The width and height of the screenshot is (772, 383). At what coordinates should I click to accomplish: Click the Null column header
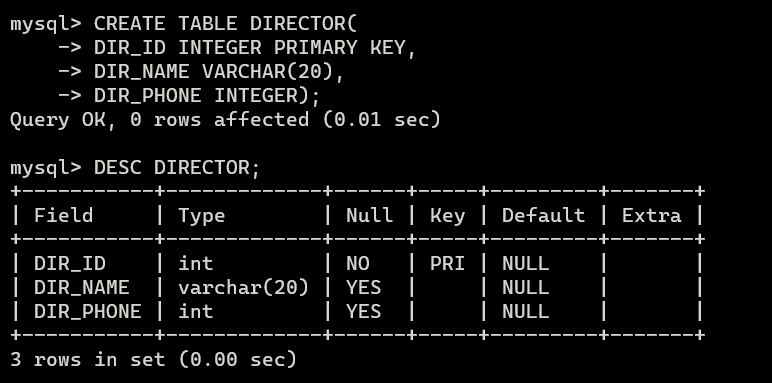coord(369,216)
